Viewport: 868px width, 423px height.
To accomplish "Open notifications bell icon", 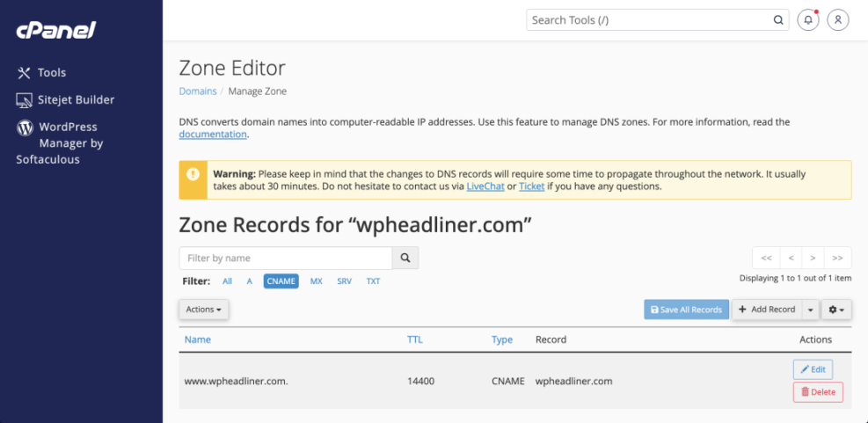I will point(808,20).
